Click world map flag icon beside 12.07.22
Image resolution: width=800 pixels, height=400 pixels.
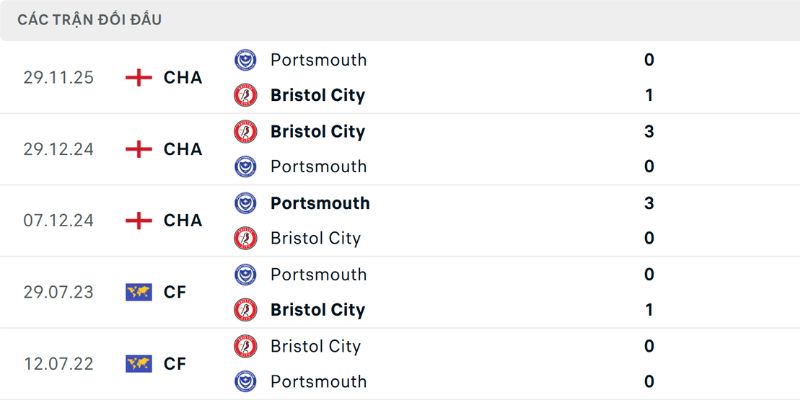139,364
